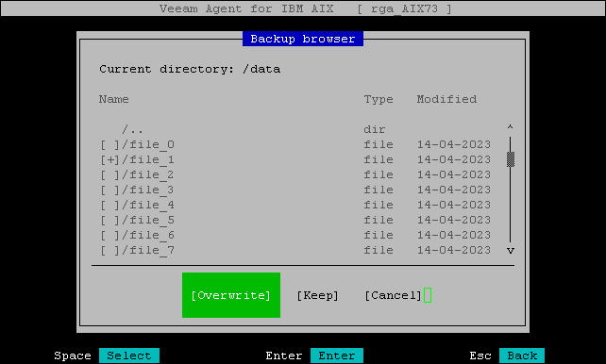Image resolution: width=606 pixels, height=364 pixels.
Task: Click the Backup browser title
Action: pos(303,39)
